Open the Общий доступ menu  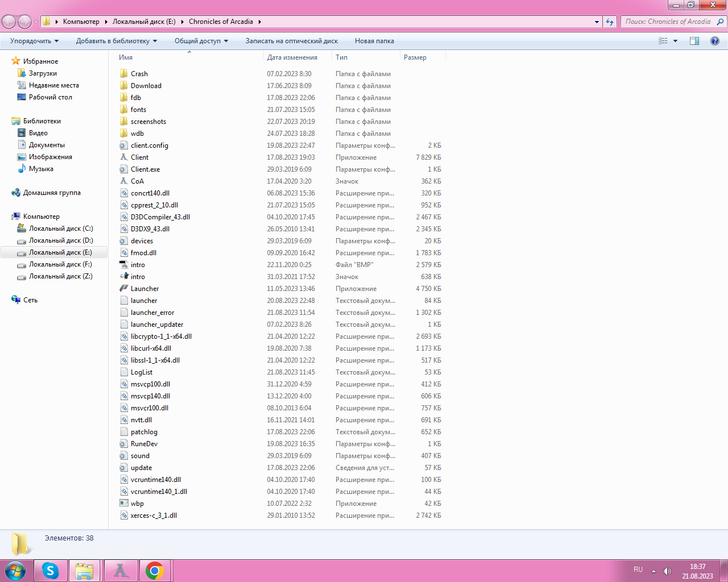201,41
